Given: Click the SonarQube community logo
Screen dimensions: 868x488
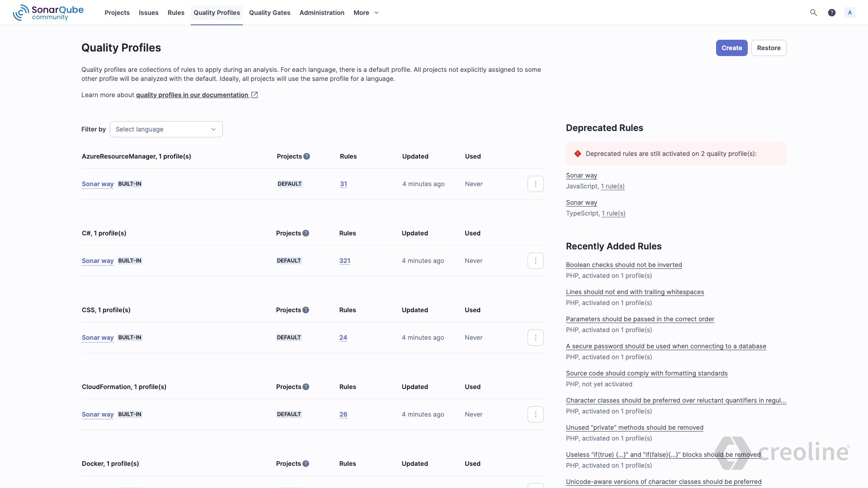Looking at the screenshot, I should click(x=48, y=13).
